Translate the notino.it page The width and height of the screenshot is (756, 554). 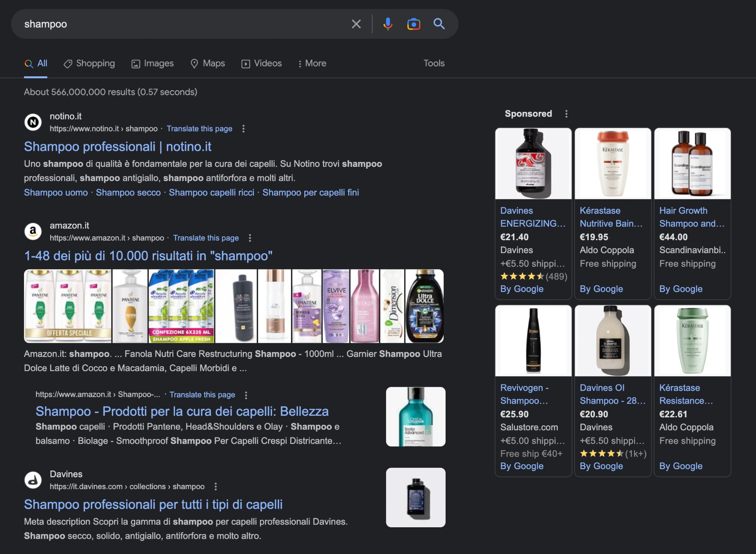[199, 129]
